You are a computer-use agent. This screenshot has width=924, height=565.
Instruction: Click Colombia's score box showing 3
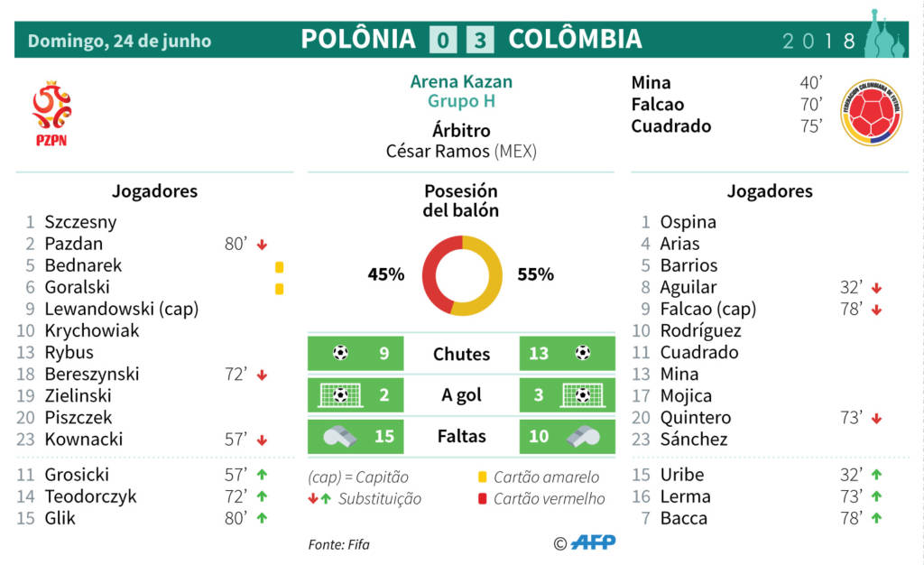[480, 40]
